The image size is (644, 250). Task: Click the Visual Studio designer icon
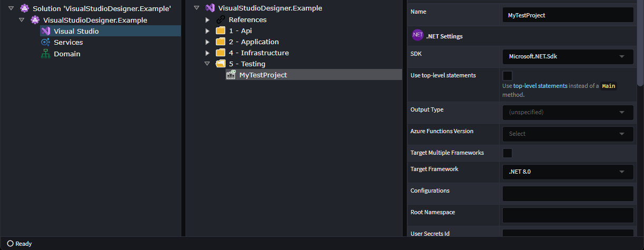click(45, 31)
